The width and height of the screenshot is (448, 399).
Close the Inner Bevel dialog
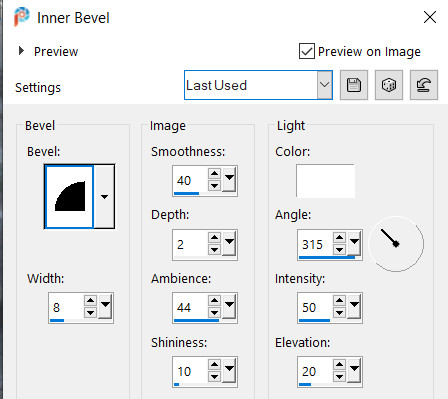(430, 17)
